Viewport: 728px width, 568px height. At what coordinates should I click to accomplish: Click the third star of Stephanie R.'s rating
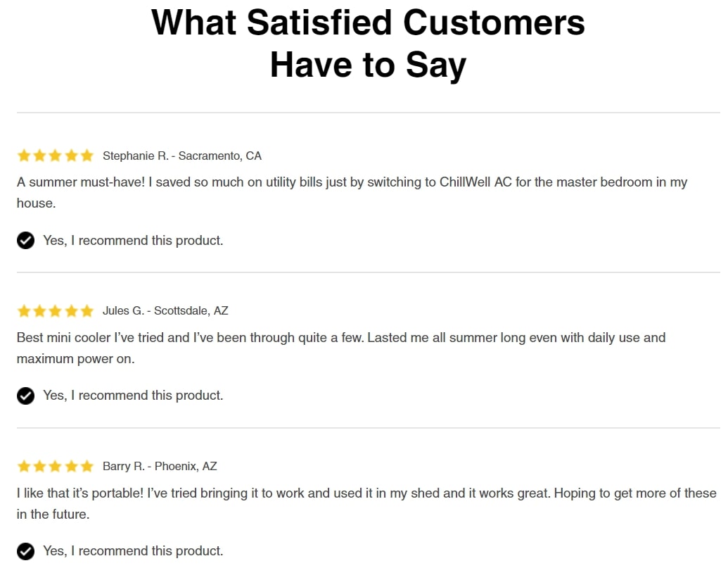[56, 155]
